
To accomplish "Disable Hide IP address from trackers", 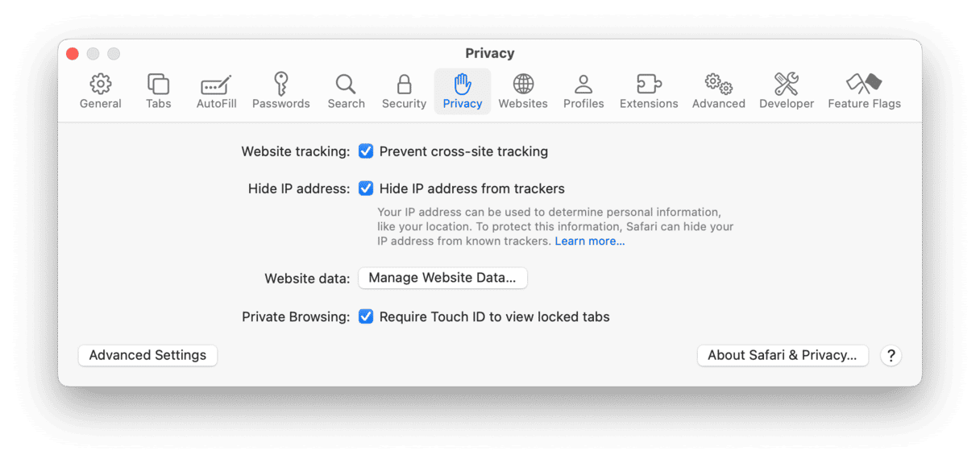I will (366, 188).
